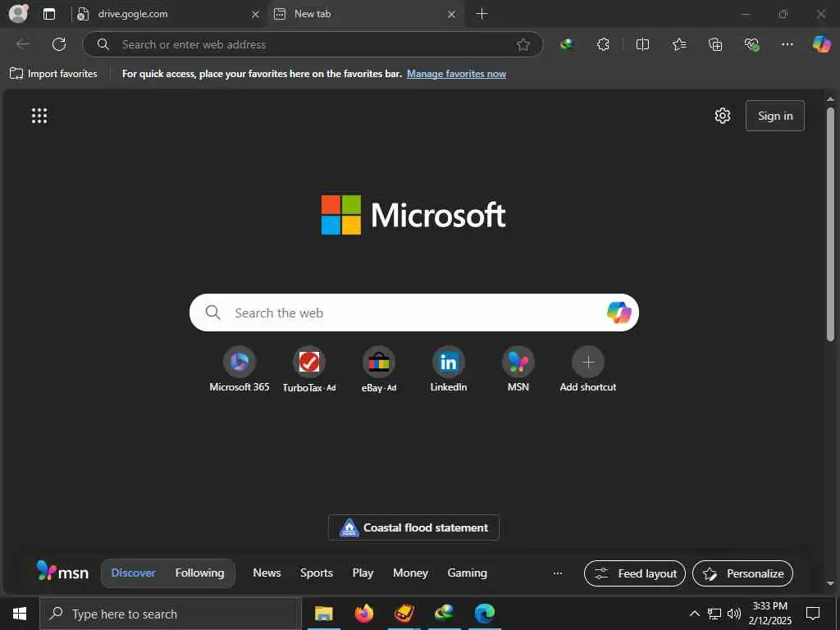Open the MSN shortcut

point(518,370)
